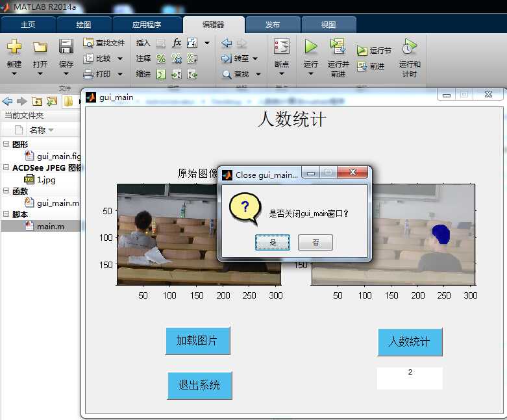Open the 查找 dropdown arrow
The width and height of the screenshot is (507, 420).
[258, 75]
